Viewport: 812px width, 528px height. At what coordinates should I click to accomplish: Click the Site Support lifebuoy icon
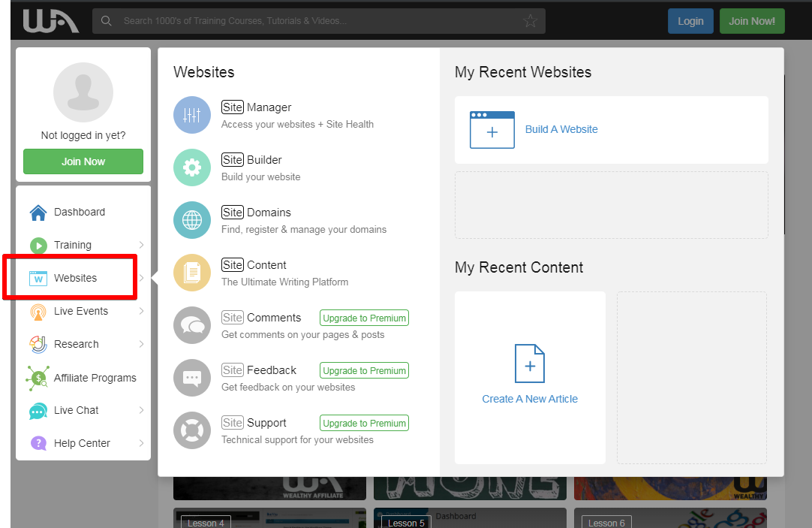pyautogui.click(x=192, y=430)
